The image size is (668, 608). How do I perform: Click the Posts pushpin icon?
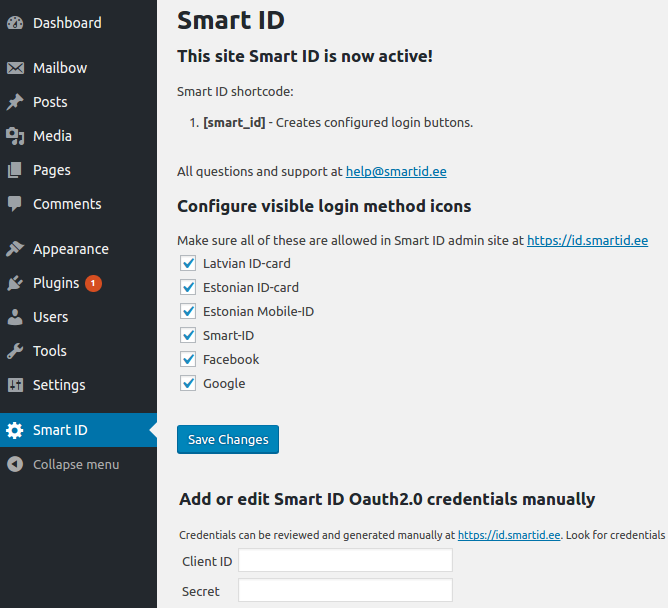click(15, 102)
